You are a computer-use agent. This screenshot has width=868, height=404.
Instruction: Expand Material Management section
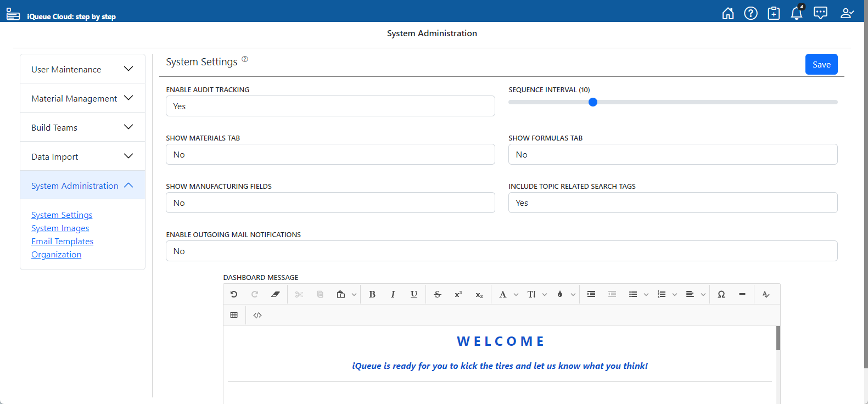82,98
